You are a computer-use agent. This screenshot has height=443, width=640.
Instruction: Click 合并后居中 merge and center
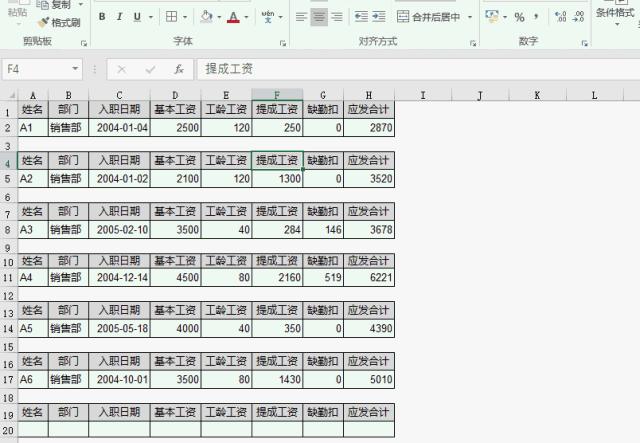click(429, 17)
